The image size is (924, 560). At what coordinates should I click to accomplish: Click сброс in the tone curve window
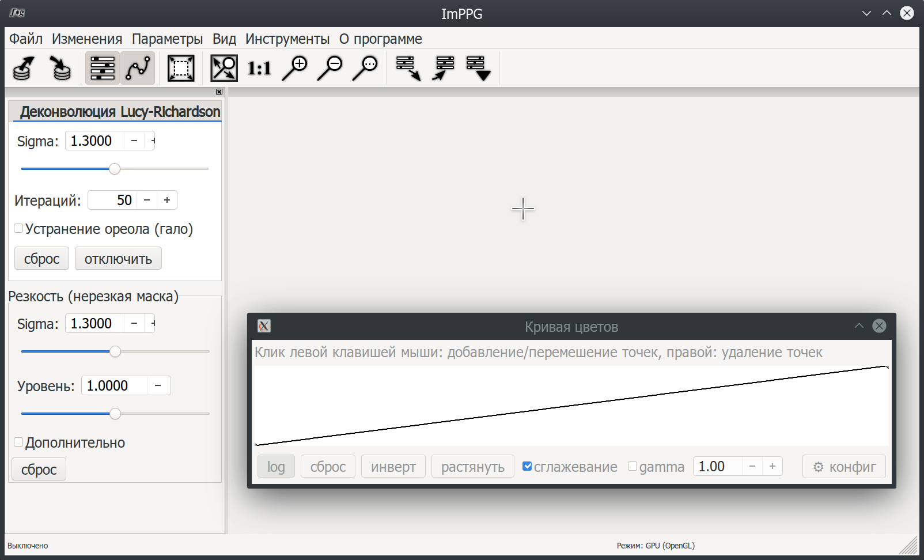(328, 467)
